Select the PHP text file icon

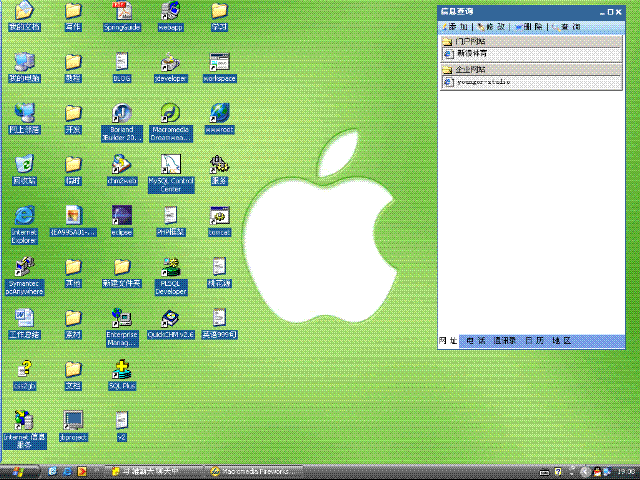[x=171, y=221]
